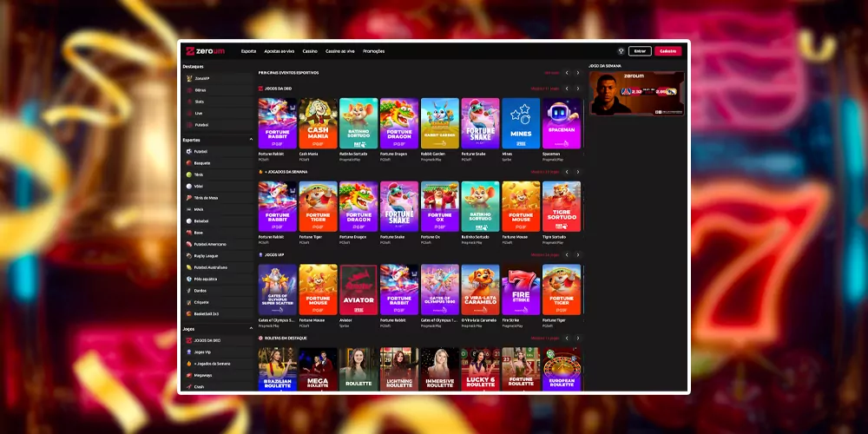Open JOGOS DA 0110 in Jogos sidebar
868x434 pixels.
coord(218,340)
